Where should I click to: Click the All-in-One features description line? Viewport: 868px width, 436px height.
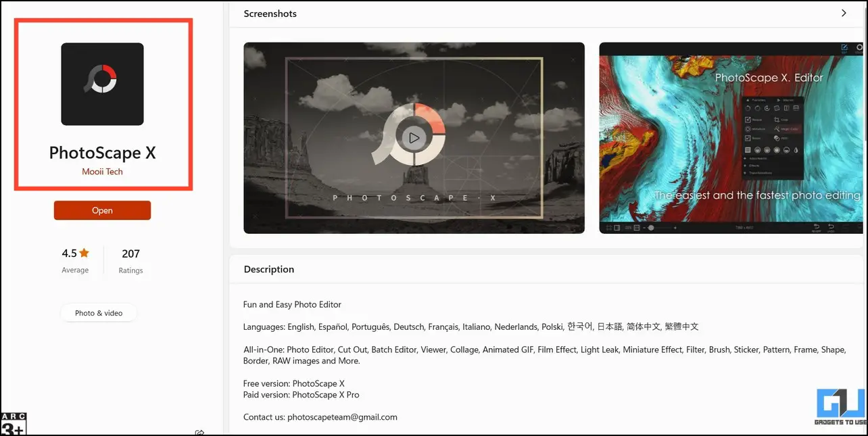[x=544, y=355]
